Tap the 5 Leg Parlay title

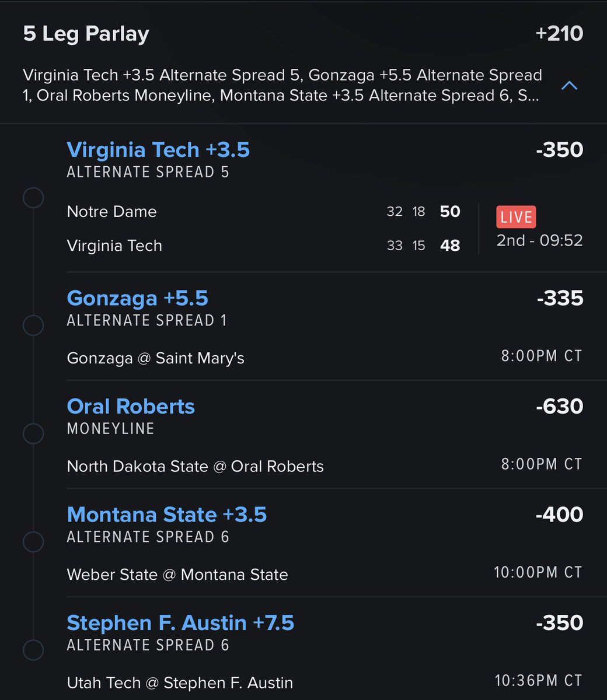click(x=86, y=33)
